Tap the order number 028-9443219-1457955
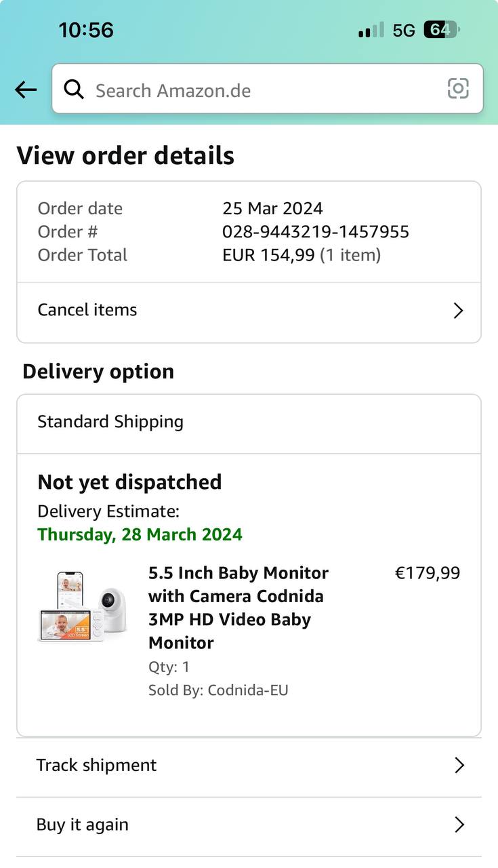The image size is (498, 868). 316,232
